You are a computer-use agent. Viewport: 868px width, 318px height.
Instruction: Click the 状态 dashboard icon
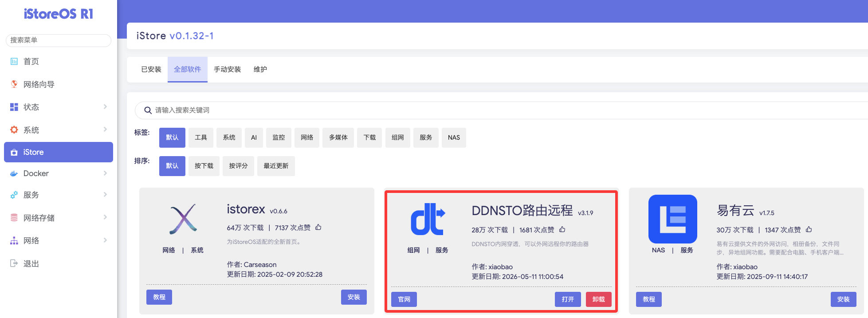pyautogui.click(x=14, y=107)
